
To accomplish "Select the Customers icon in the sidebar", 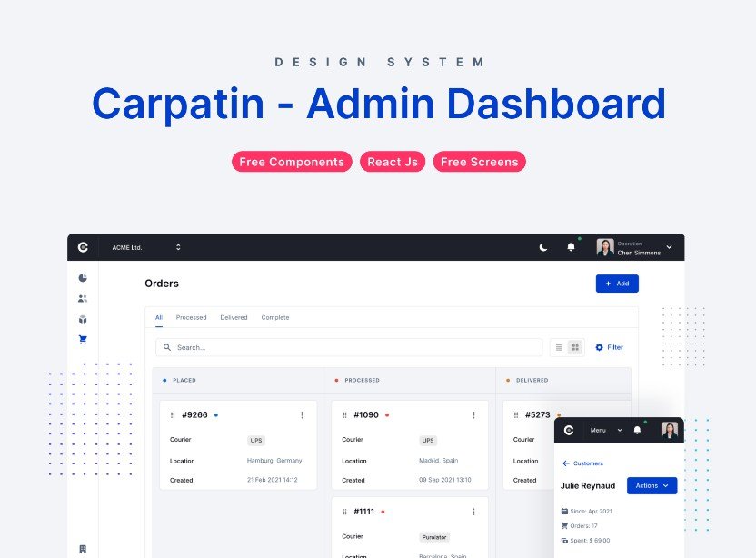I will coord(83,298).
